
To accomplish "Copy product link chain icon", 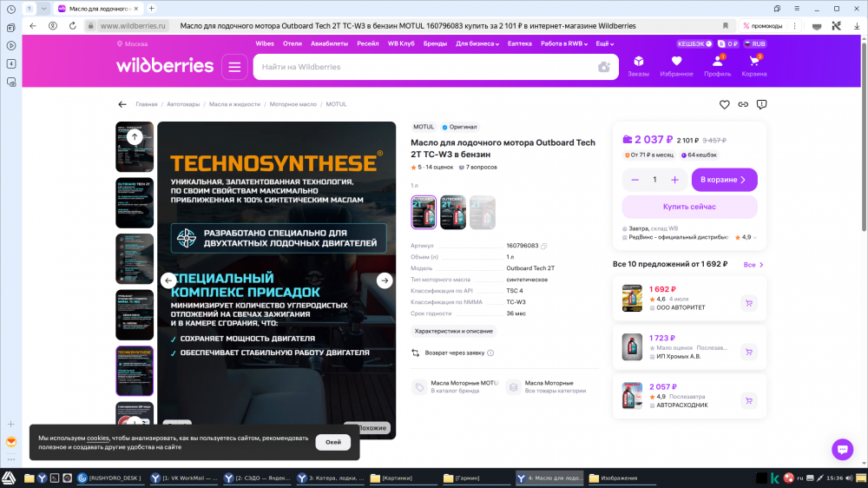I will pos(743,104).
